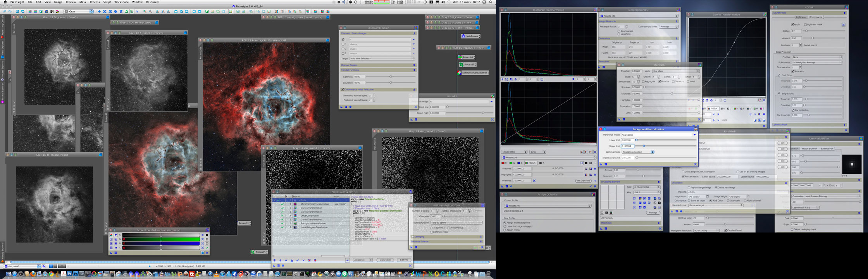Open Reference image dropdown in BackgroundNeutralization

coord(694,135)
